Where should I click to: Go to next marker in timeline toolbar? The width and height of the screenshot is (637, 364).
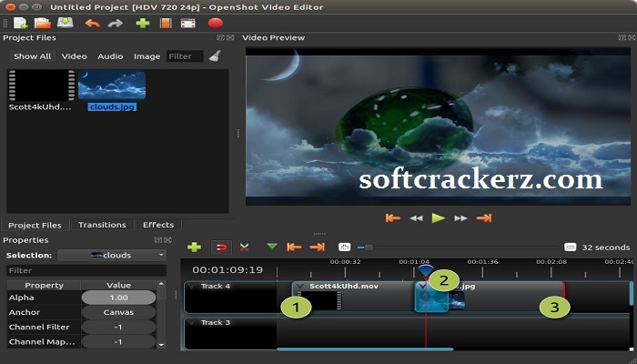tap(318, 247)
